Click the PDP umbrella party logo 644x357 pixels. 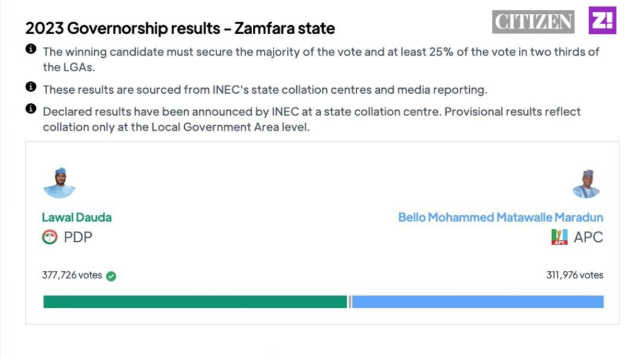49,237
